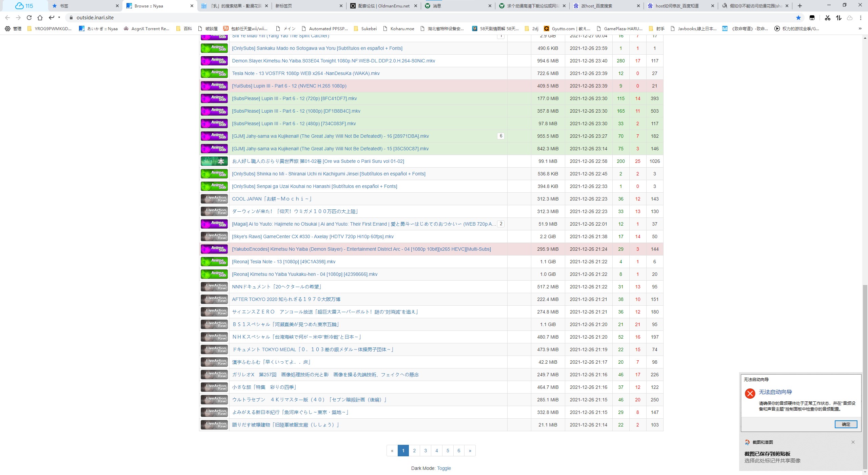Open the 2dj bookmark folder

point(531,29)
